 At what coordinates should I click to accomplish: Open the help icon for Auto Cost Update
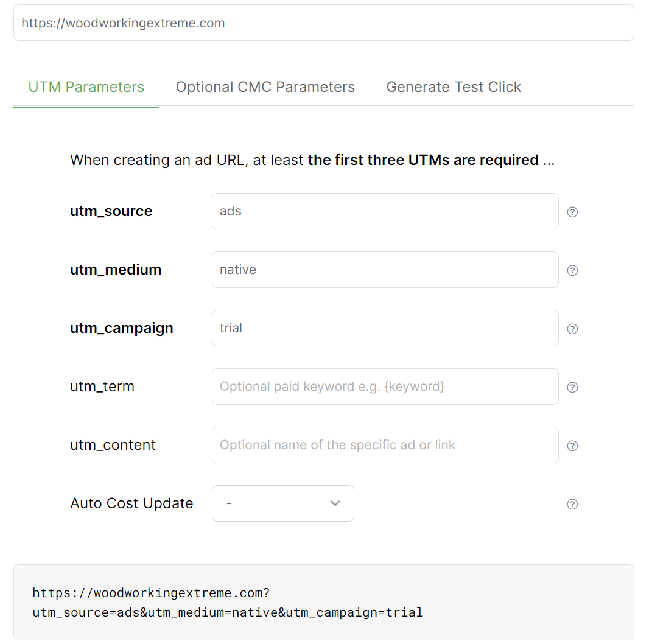[572, 504]
